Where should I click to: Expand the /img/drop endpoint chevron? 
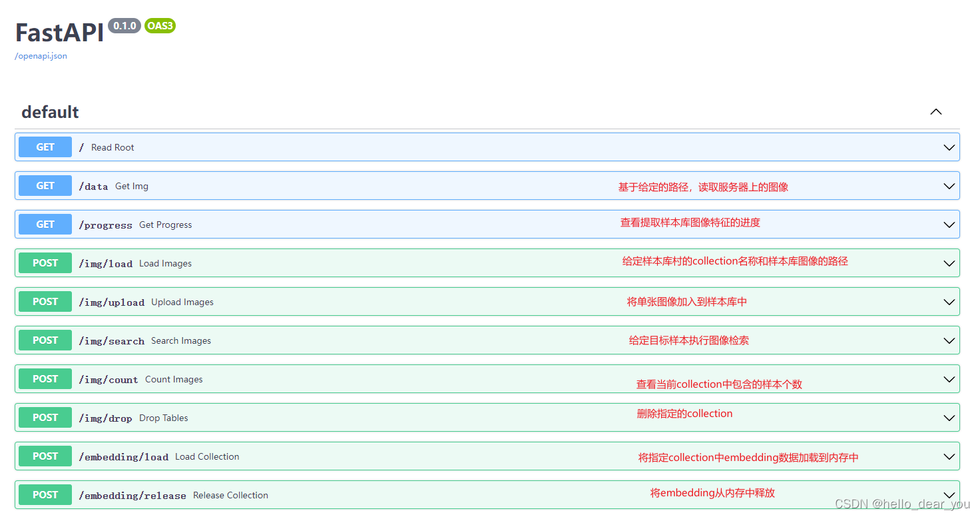(x=949, y=418)
